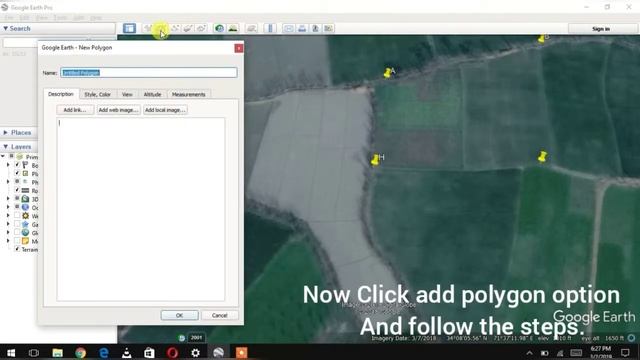
Task: Click the 2001 historical imagery date button
Action: click(197, 338)
